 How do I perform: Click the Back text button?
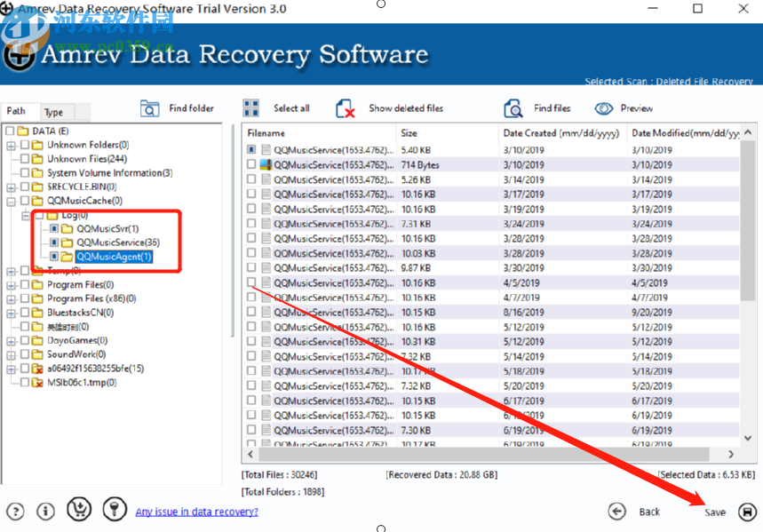649,512
